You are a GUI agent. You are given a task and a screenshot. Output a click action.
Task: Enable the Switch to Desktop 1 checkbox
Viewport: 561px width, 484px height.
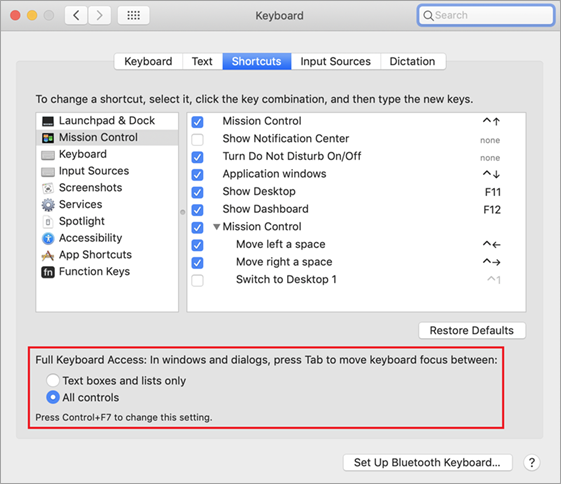[x=197, y=280]
